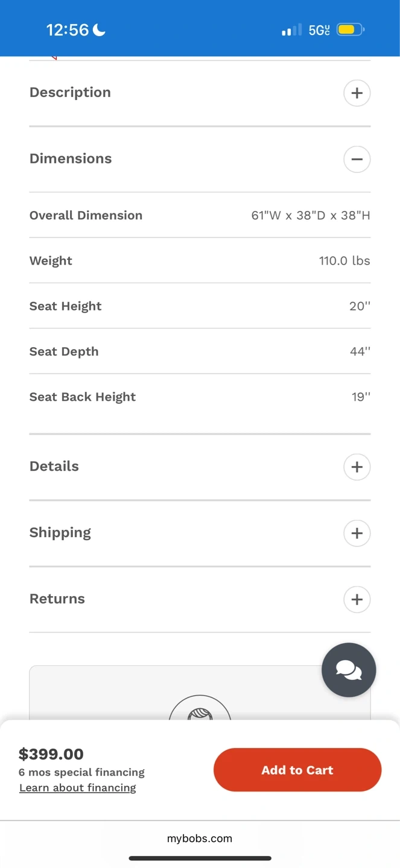The width and height of the screenshot is (400, 868).
Task: Tap the Details section heading
Action: (54, 466)
